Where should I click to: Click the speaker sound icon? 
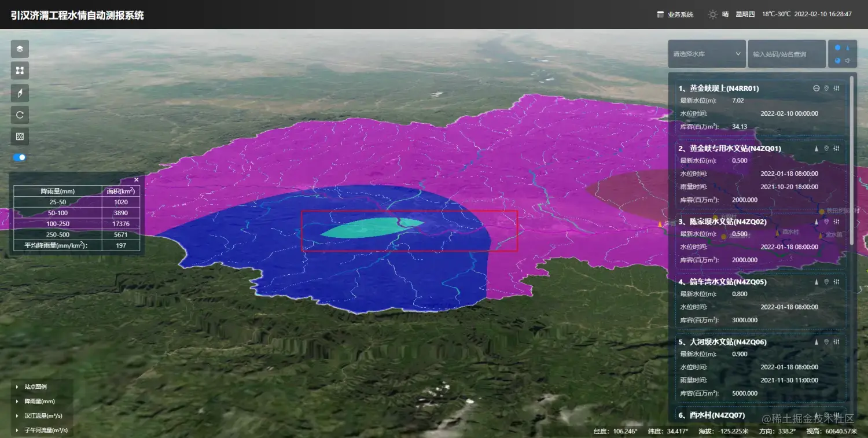(x=848, y=61)
